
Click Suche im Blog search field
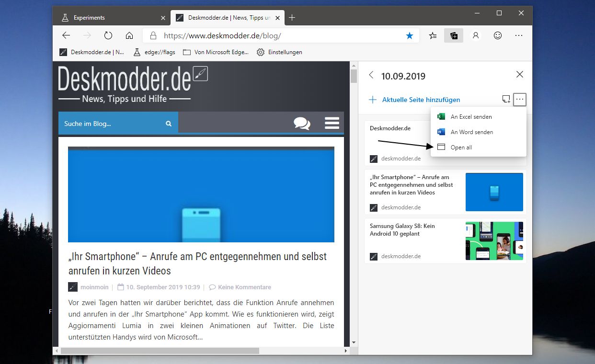click(112, 124)
